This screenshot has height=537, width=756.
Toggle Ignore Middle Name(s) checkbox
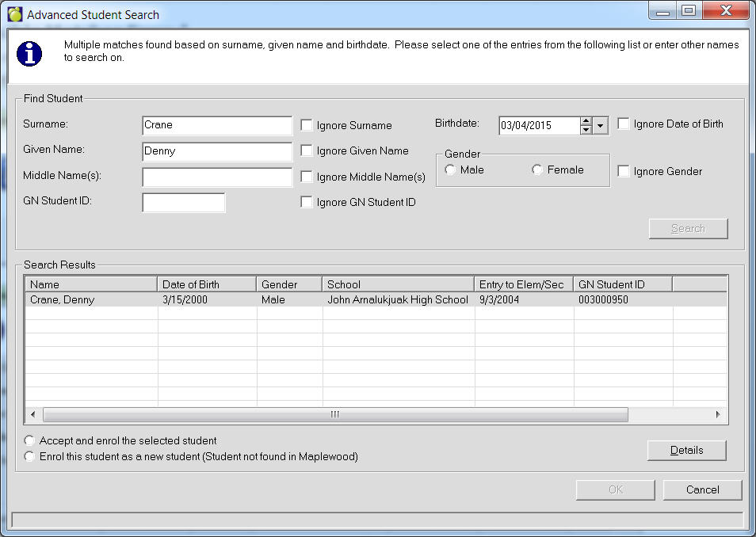[307, 177]
